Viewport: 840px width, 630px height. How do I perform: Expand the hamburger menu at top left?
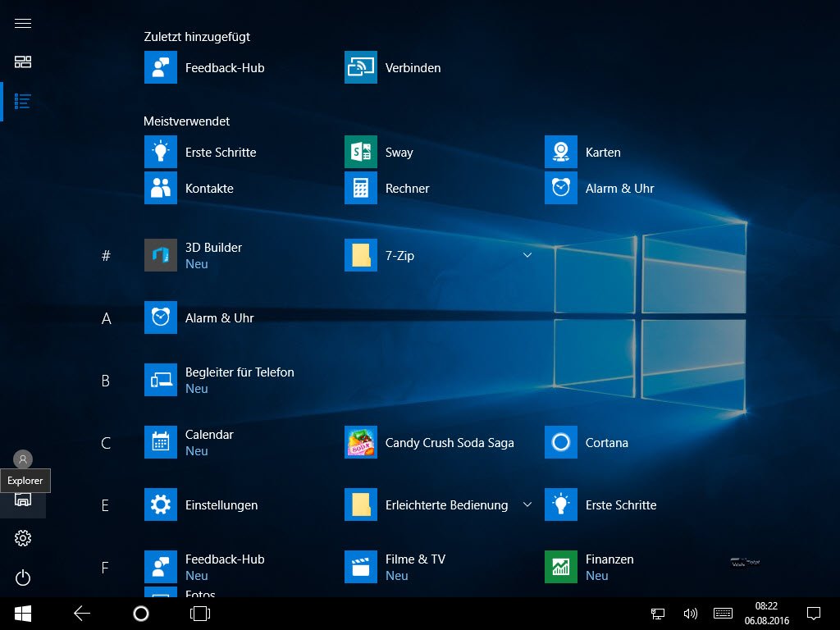pos(23,23)
